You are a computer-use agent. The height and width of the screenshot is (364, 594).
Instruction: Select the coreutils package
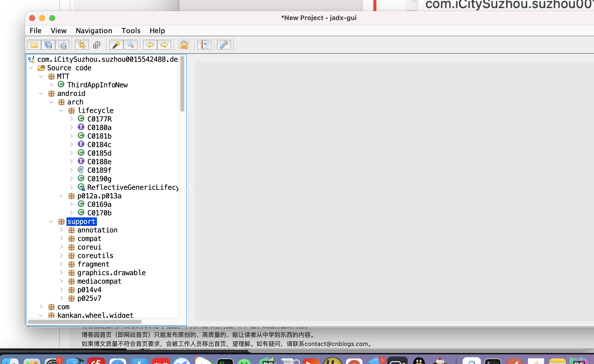(95, 256)
